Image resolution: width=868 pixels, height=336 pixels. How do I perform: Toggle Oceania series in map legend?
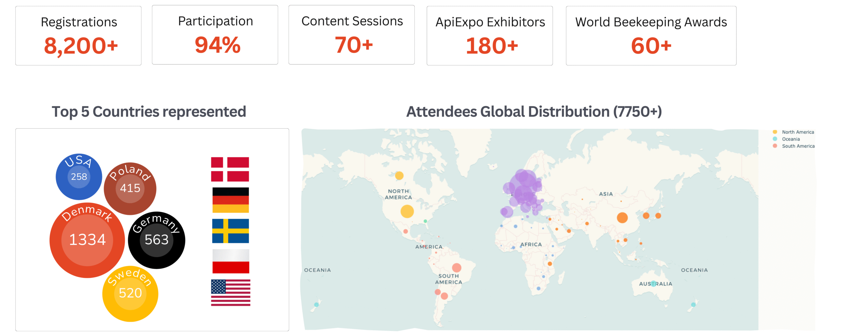pyautogui.click(x=790, y=139)
